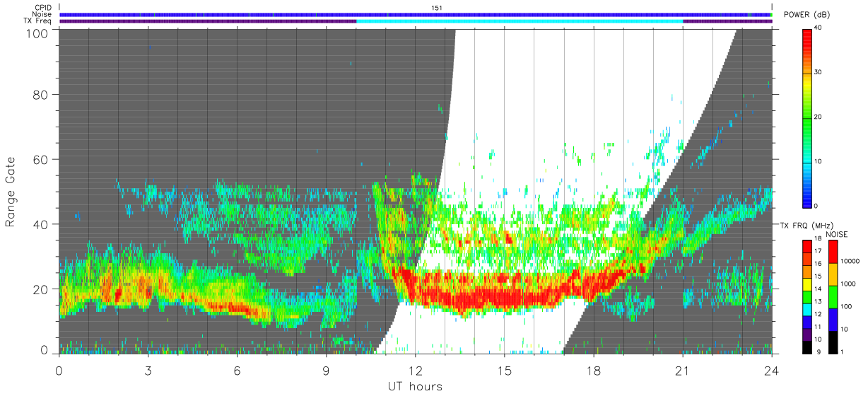This screenshot has width=868, height=401.
Task: Click the TX Freq row label
Action: tap(37, 21)
